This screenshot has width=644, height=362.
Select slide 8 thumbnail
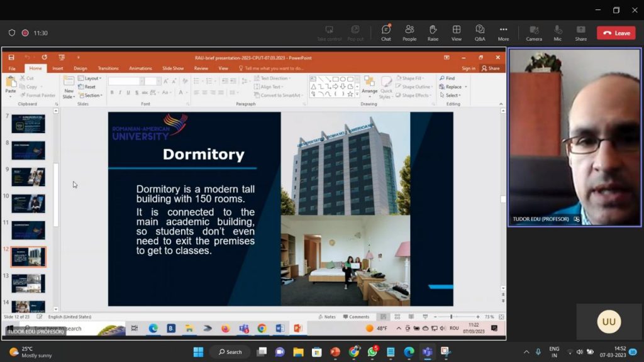click(x=28, y=150)
